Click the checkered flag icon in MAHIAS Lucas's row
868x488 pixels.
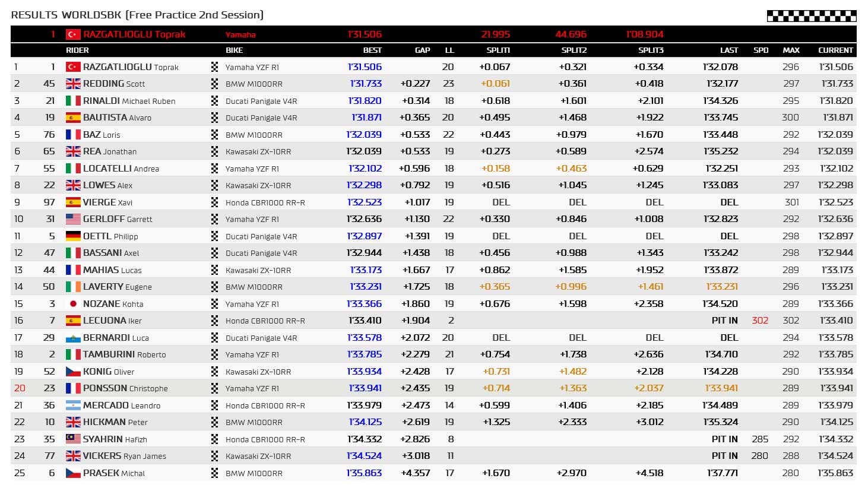point(215,270)
